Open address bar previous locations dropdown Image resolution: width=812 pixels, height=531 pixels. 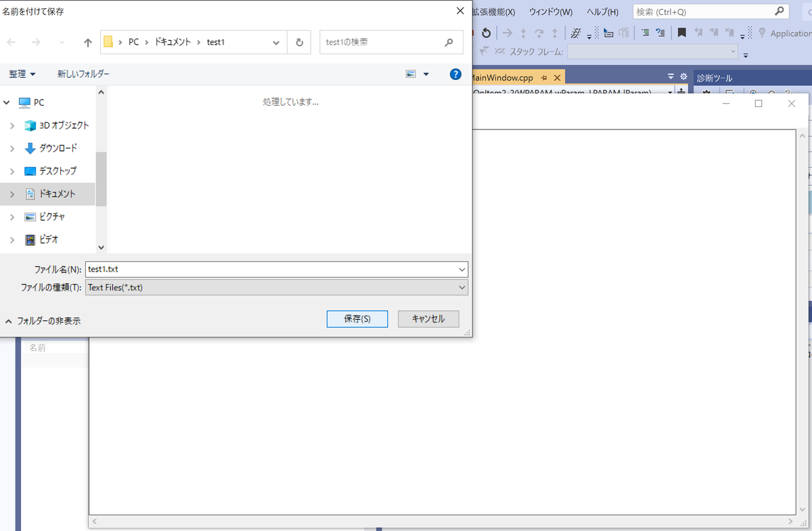tap(276, 42)
